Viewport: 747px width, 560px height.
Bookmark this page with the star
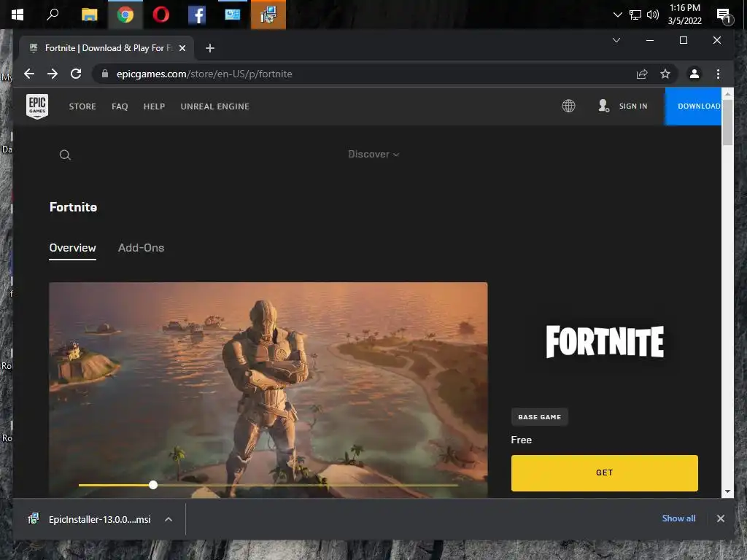point(665,74)
